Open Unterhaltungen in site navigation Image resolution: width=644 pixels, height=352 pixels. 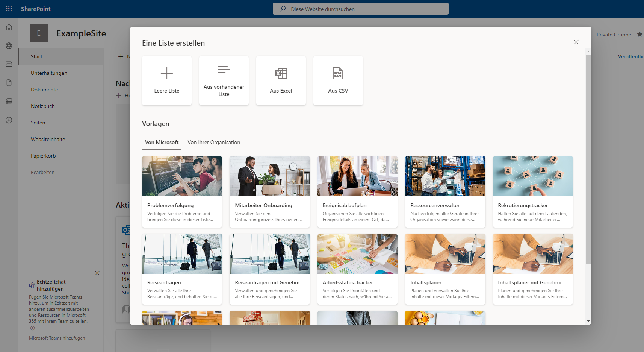point(61,73)
